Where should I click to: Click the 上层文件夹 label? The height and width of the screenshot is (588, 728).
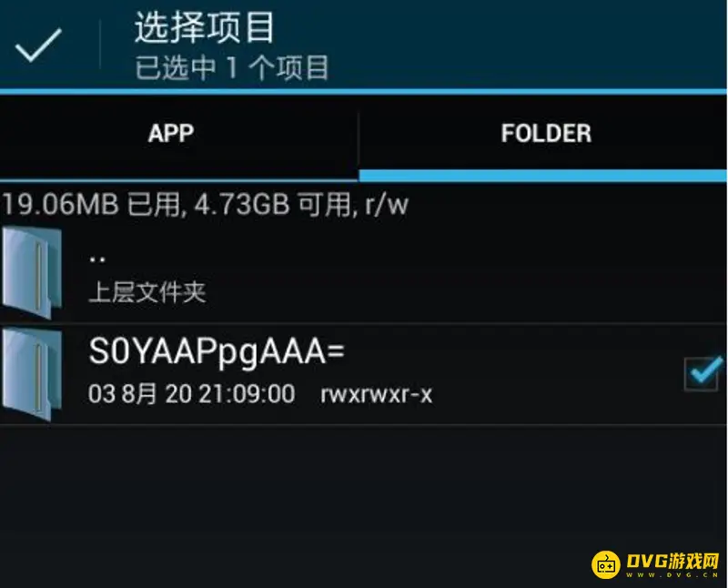click(x=147, y=292)
